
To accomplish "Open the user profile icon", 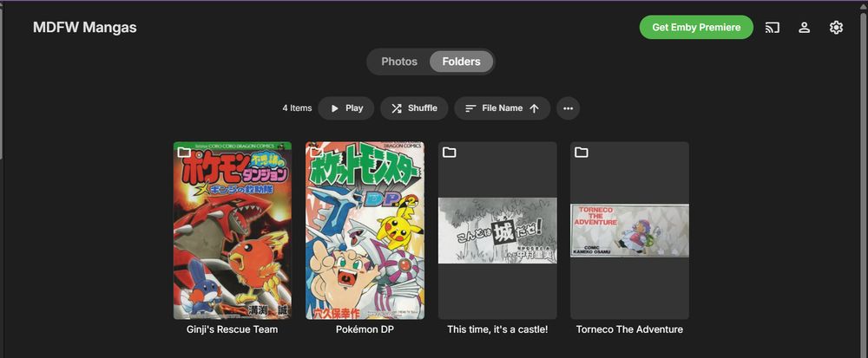I will tap(805, 27).
